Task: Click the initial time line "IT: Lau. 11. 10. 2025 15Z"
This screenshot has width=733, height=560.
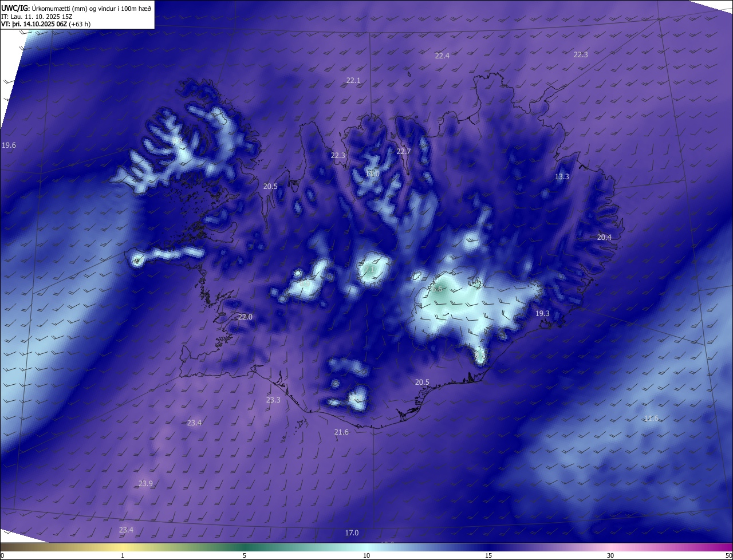Action: click(36, 17)
